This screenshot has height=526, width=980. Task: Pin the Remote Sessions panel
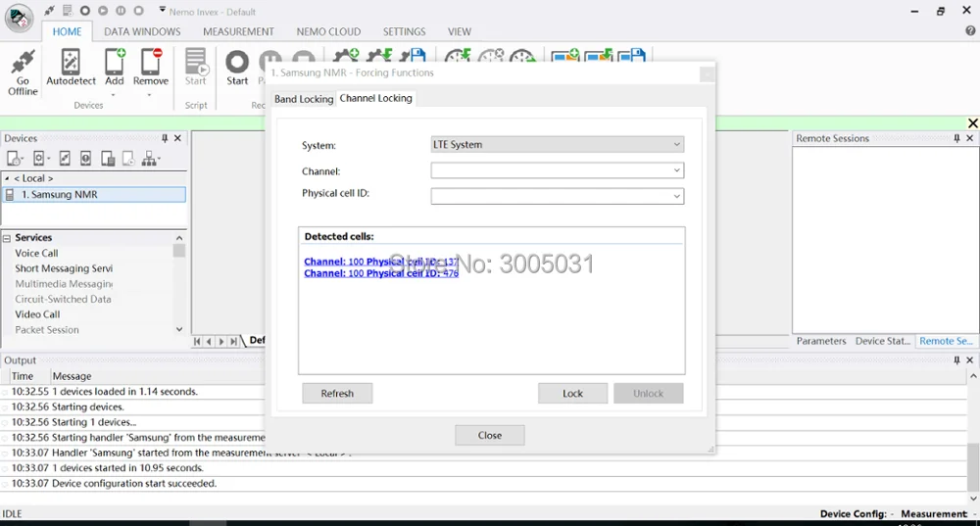point(956,138)
